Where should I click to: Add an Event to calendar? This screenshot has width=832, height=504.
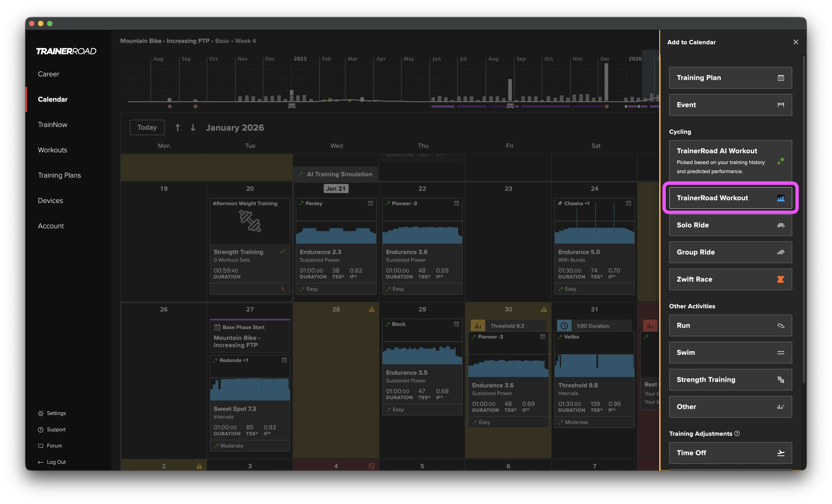(x=730, y=105)
